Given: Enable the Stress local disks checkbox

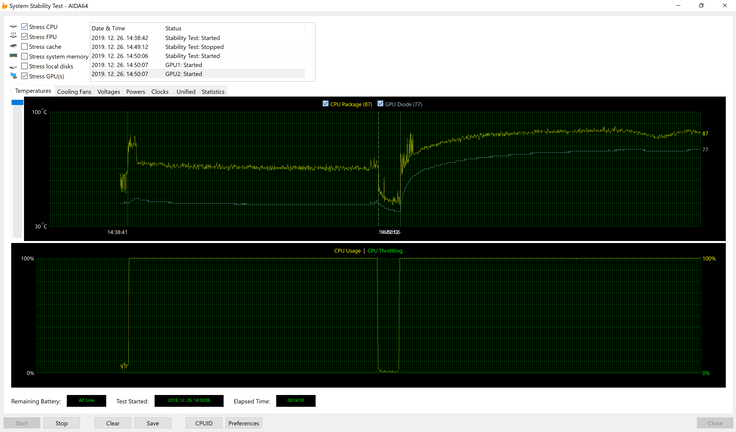Looking at the screenshot, I should pos(24,66).
